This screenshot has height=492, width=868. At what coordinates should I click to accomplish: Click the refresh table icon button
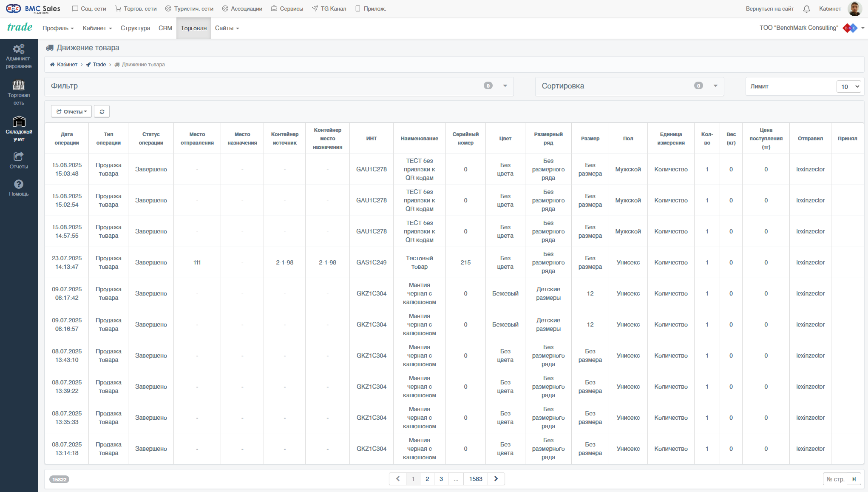tap(102, 111)
